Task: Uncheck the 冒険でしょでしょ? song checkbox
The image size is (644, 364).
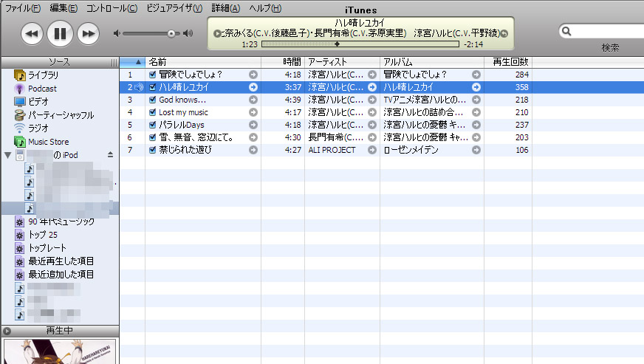Action: (x=152, y=75)
